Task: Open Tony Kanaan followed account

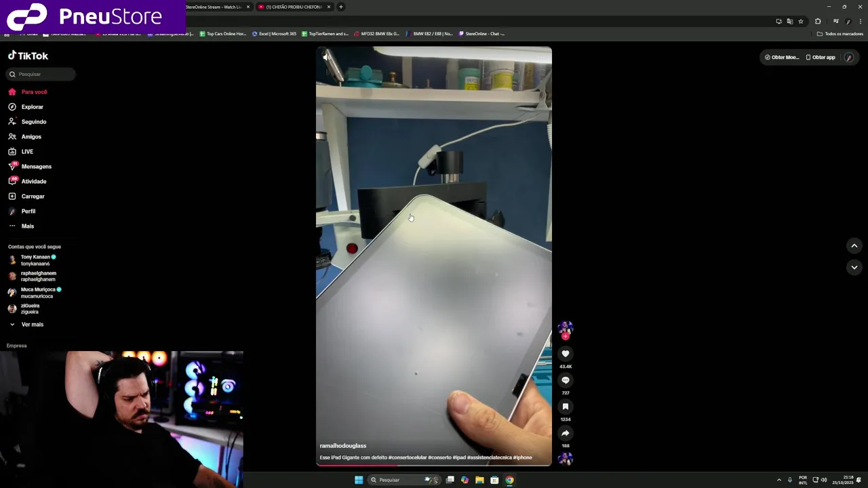Action: click(x=33, y=260)
